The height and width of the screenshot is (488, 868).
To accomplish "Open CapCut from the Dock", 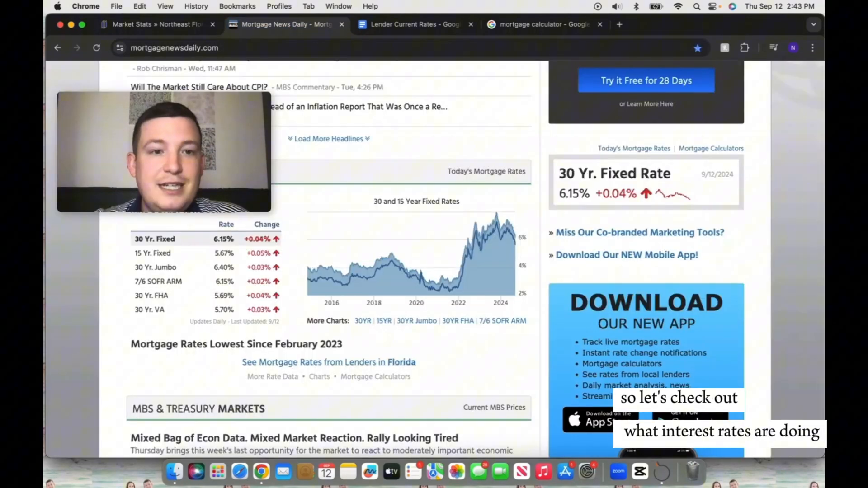I will coord(640,472).
